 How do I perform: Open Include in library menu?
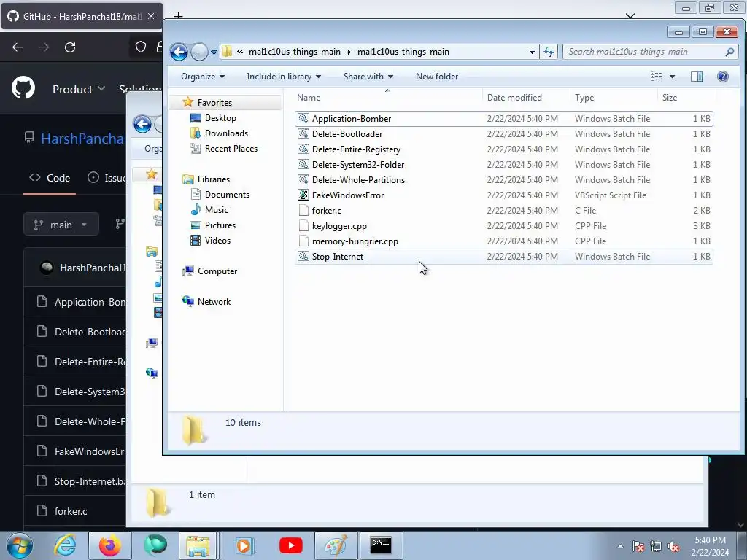284,77
